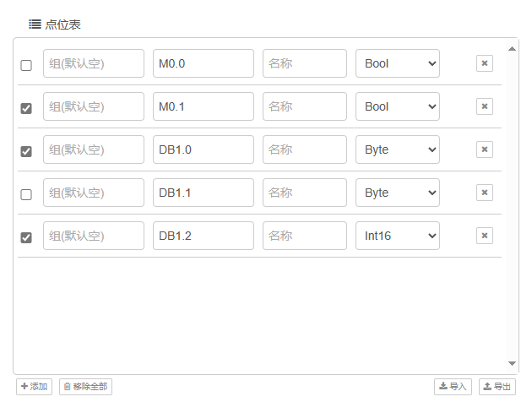Remove the M0.1 point row

tap(484, 106)
